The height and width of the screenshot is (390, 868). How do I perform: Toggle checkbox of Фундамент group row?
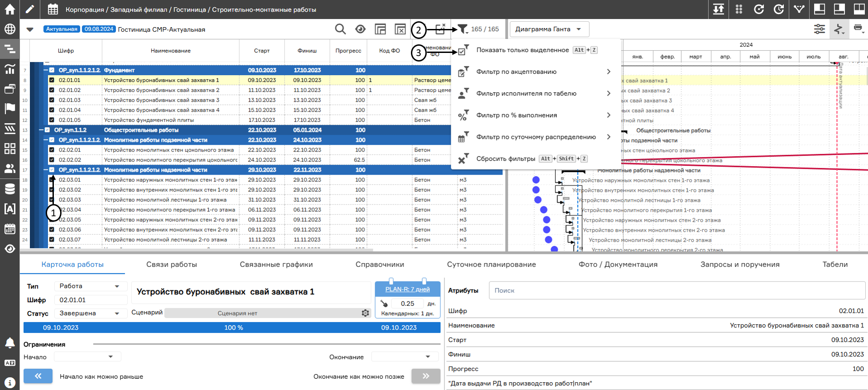[x=52, y=70]
